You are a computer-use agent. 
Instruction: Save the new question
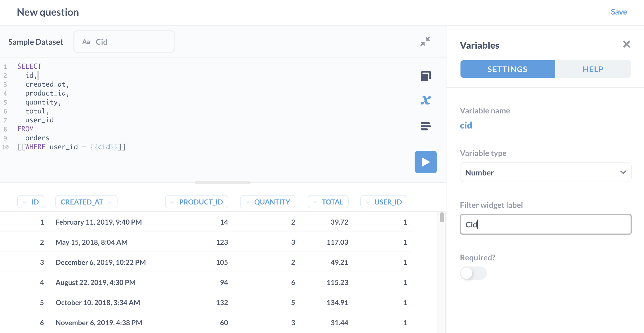[x=619, y=12]
